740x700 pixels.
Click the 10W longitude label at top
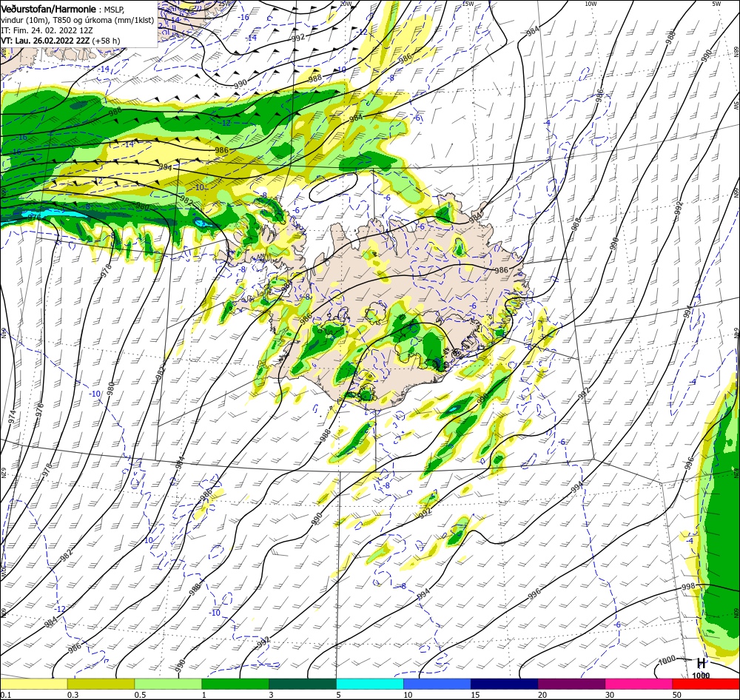[x=591, y=4]
